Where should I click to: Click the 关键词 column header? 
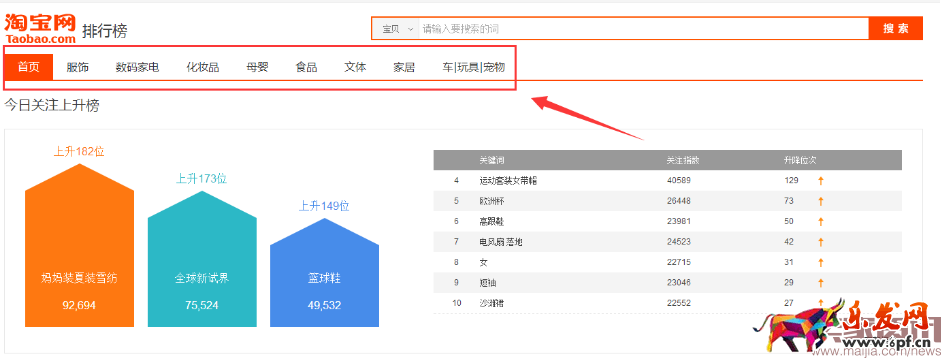click(492, 161)
